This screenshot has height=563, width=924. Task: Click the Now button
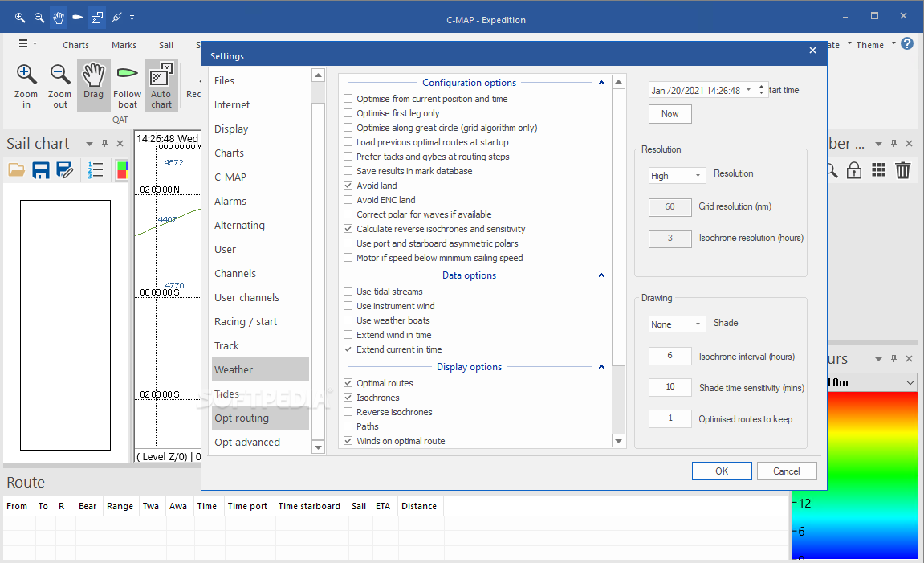670,114
